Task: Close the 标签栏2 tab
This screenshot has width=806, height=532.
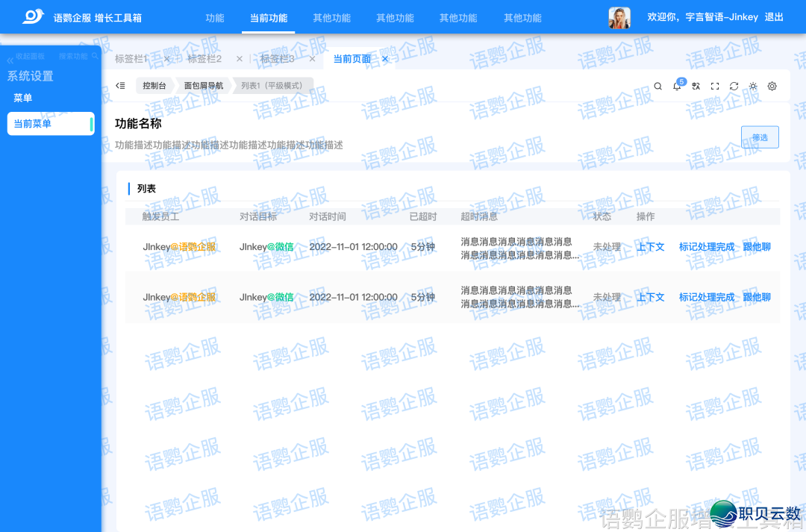Action: (239, 59)
